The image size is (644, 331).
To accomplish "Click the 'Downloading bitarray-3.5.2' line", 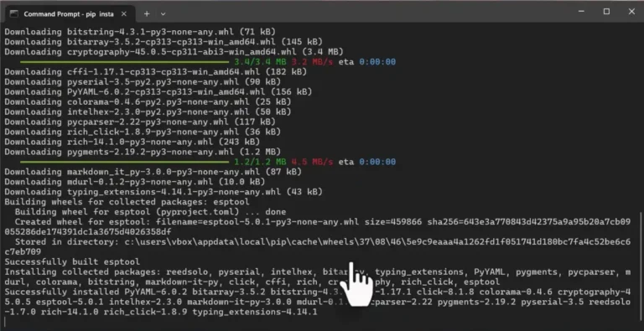I will point(164,42).
